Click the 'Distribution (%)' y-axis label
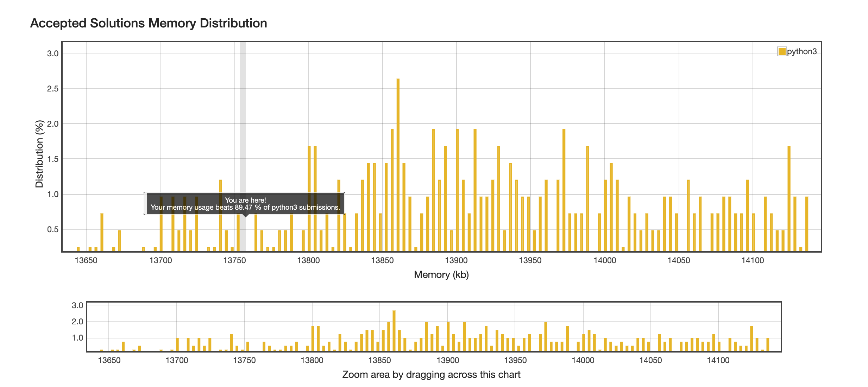Screen dimensions: 868x387 tap(39, 154)
